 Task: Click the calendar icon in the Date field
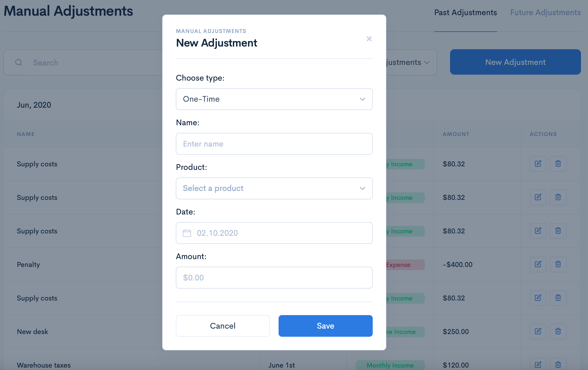[x=187, y=233]
